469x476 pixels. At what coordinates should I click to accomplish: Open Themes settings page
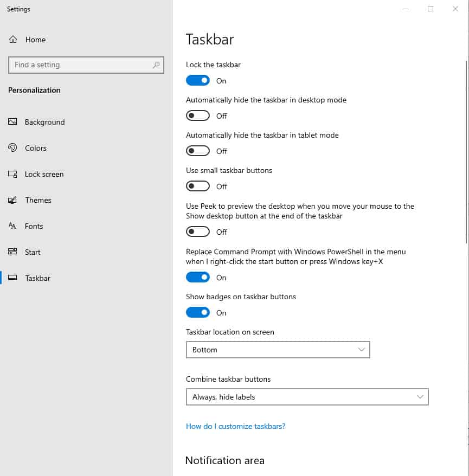(38, 201)
